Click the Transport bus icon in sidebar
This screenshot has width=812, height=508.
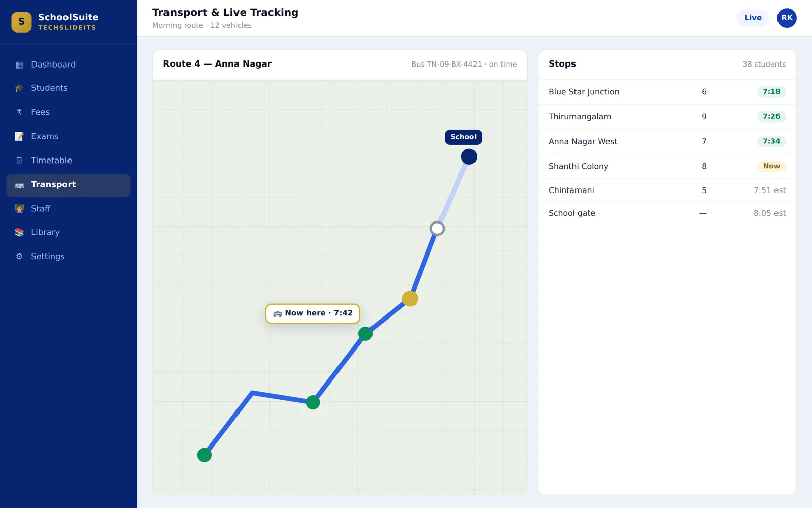coord(19,185)
